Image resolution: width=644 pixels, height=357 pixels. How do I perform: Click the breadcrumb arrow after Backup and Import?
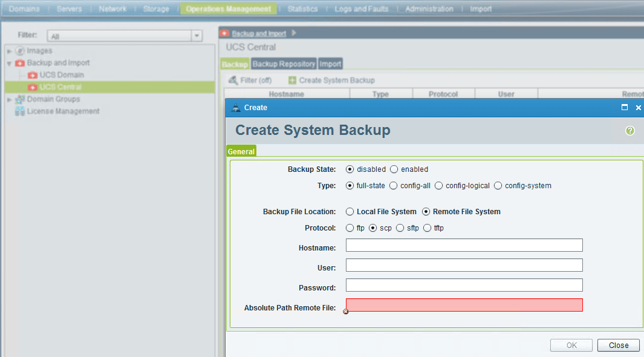click(294, 33)
